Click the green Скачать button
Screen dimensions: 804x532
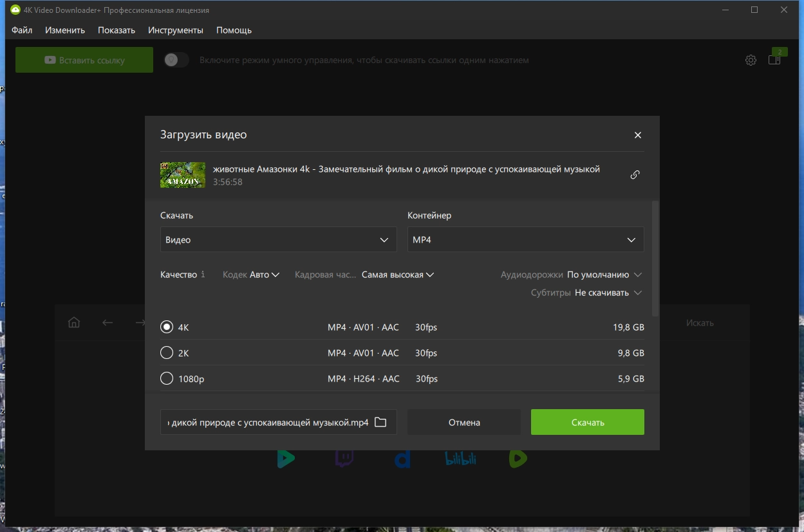point(588,422)
